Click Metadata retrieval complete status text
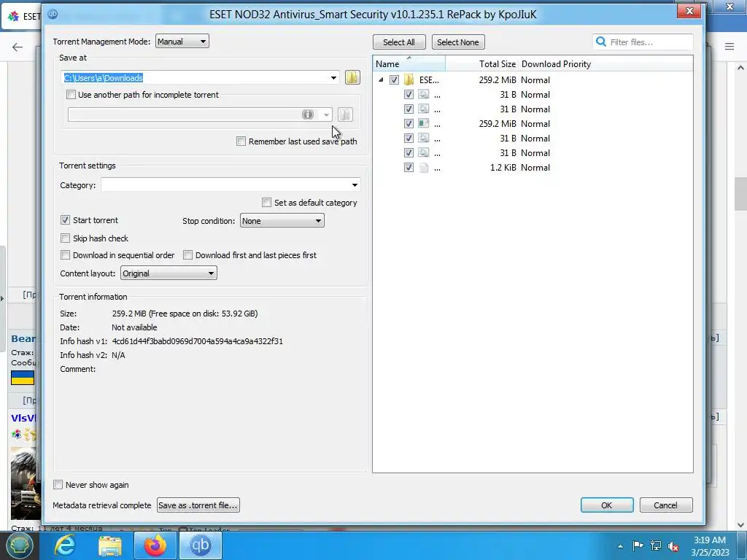 pos(102,505)
